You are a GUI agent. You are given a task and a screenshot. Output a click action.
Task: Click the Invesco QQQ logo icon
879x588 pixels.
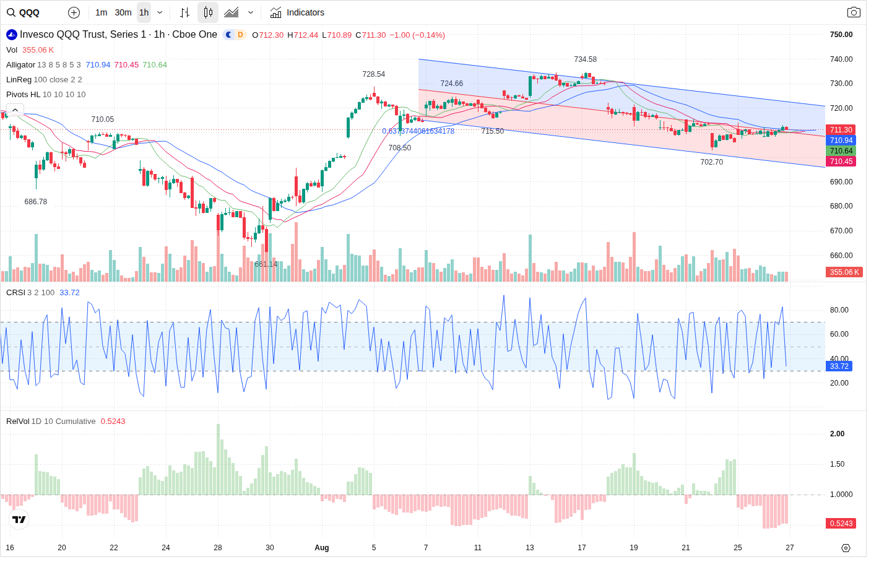click(x=12, y=35)
